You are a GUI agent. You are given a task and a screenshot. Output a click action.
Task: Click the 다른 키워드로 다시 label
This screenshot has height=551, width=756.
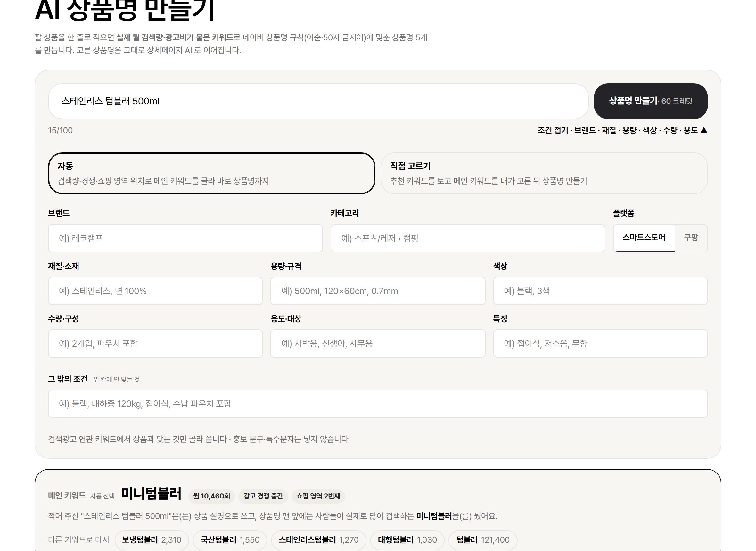pos(78,540)
